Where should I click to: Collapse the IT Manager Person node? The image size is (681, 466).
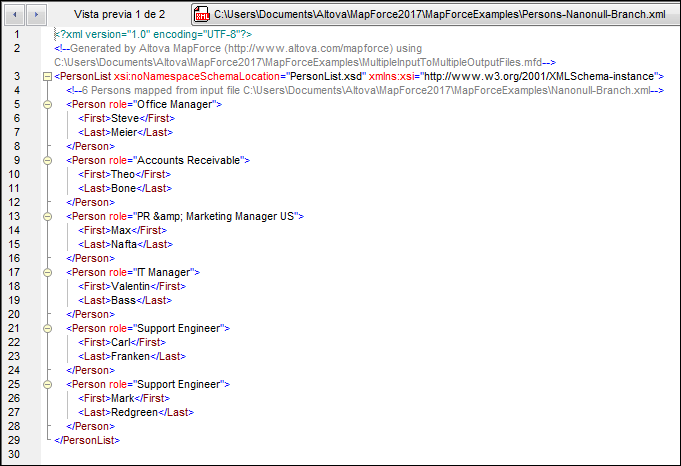coord(47,272)
